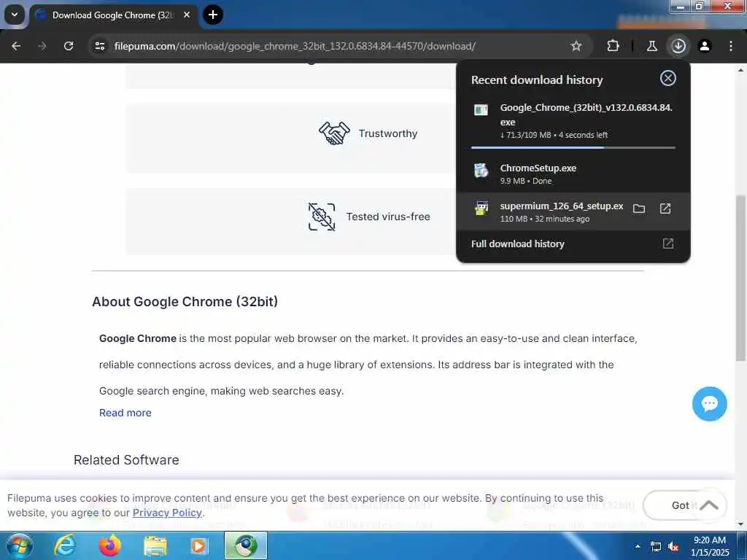Open a new tab

pos(213,15)
